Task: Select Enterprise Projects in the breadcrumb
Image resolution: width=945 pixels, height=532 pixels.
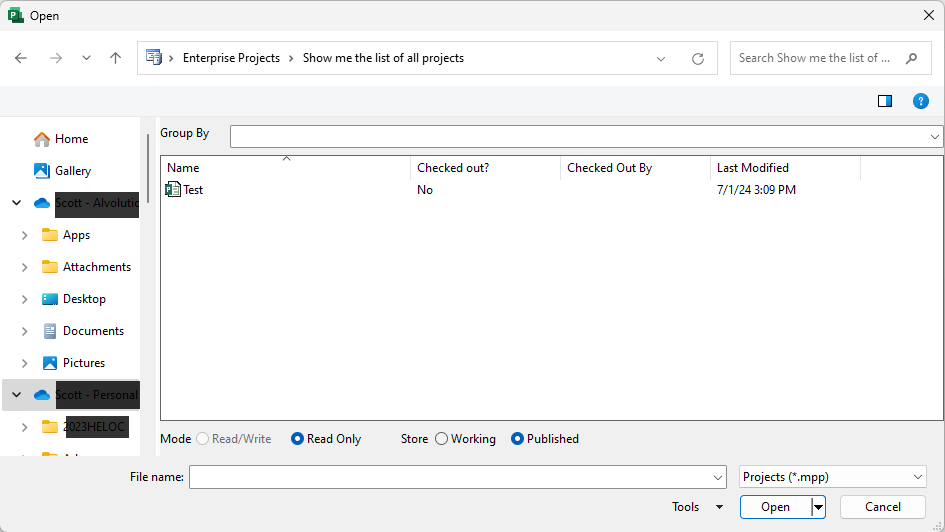Action: click(x=231, y=58)
